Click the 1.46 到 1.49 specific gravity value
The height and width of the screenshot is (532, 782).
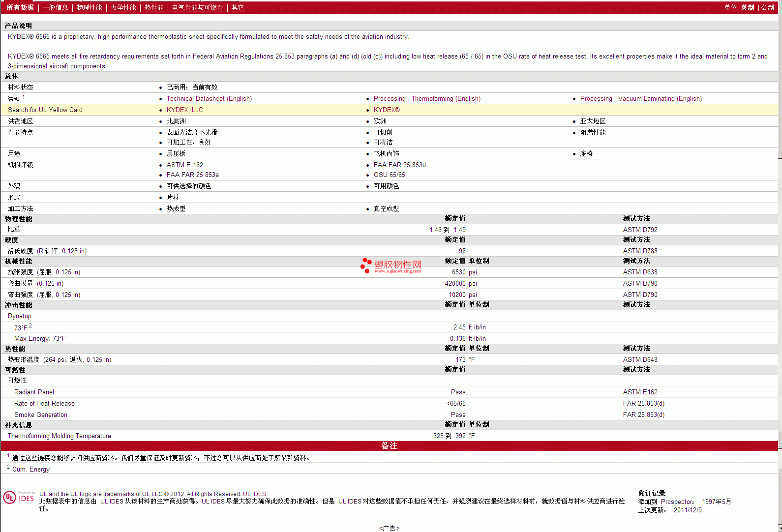(448, 230)
